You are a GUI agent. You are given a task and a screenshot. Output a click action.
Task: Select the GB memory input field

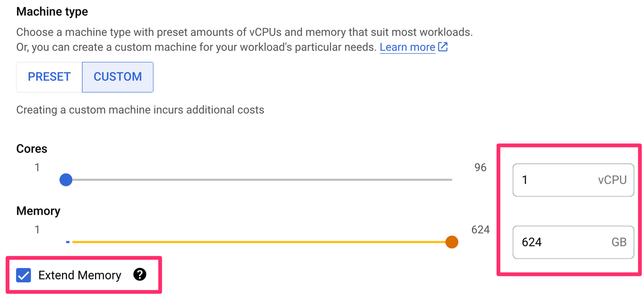click(x=553, y=242)
